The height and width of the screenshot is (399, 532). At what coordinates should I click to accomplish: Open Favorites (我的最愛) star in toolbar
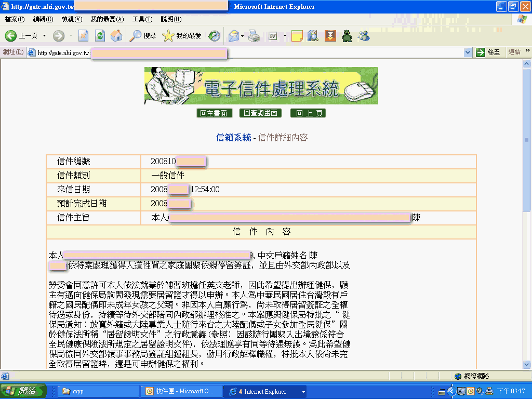click(168, 36)
